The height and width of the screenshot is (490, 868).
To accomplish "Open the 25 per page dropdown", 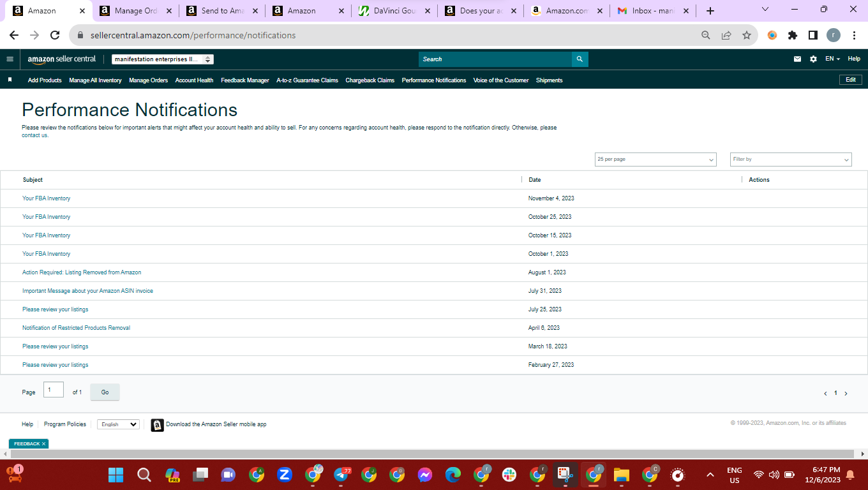I will (655, 160).
